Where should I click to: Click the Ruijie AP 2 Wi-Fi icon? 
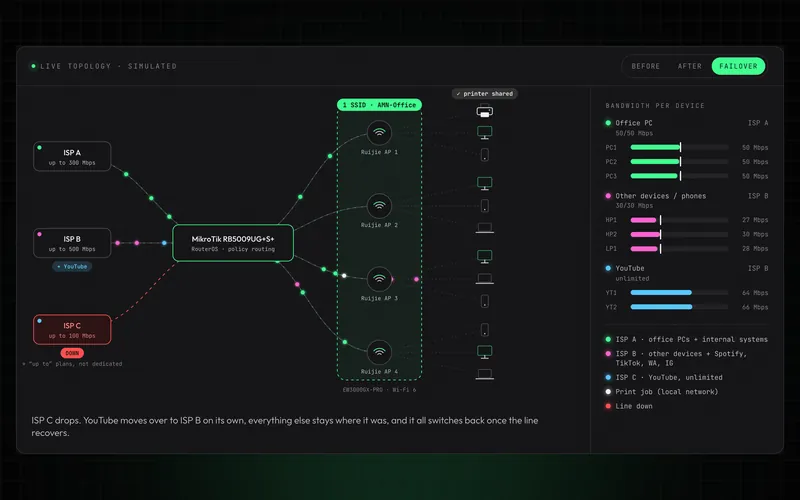(379, 206)
